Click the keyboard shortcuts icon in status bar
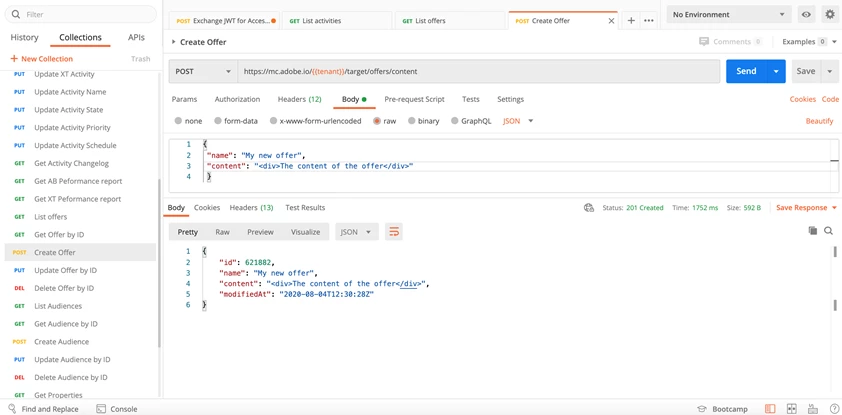 (x=812, y=409)
